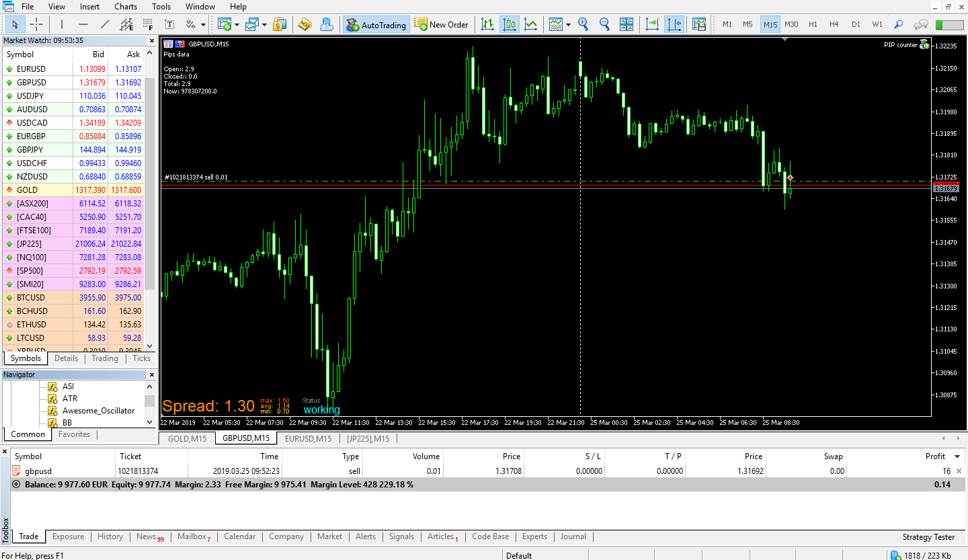Switch to candlestick chart display
This screenshot has height=560, width=968.
tap(510, 25)
